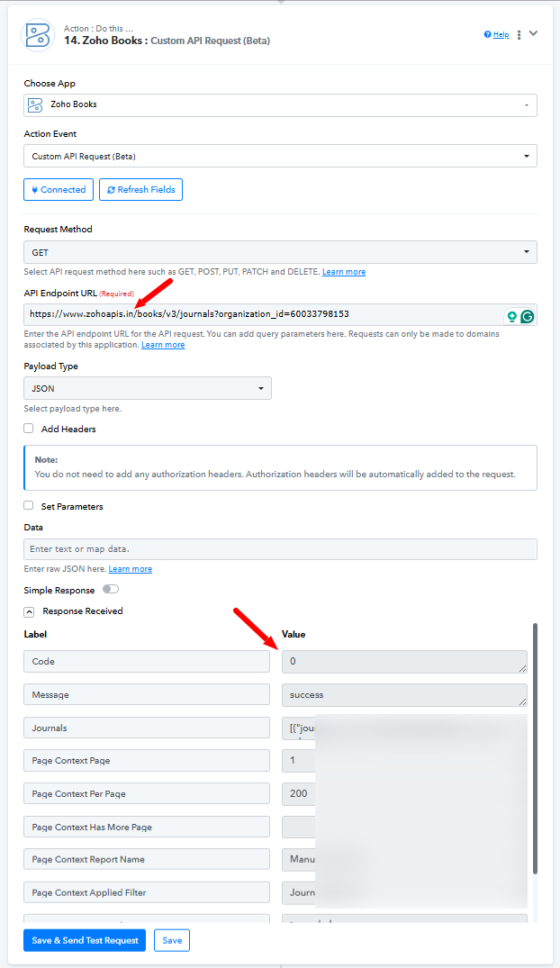Check the Set Parameters checkbox

pyautogui.click(x=29, y=505)
